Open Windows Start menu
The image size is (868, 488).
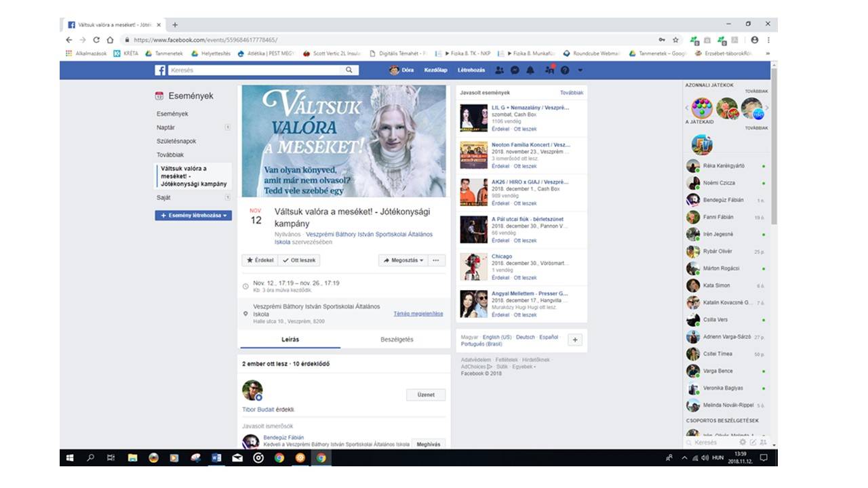click(x=70, y=457)
